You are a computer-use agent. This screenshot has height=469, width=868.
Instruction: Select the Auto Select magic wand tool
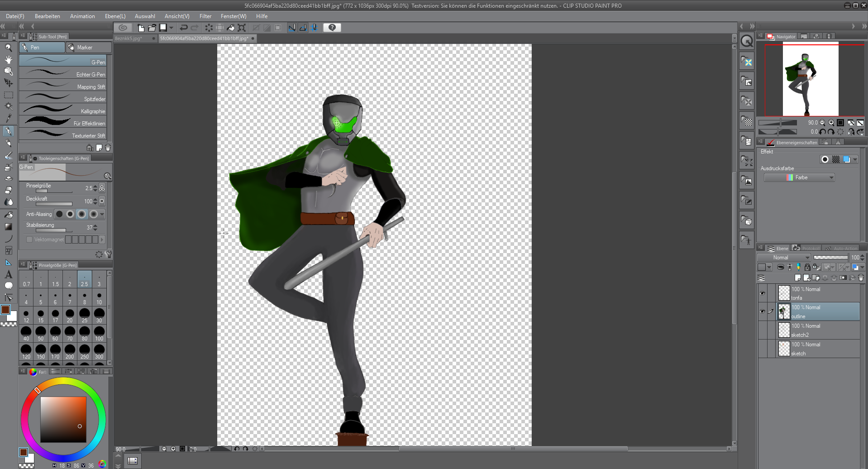tap(8, 106)
